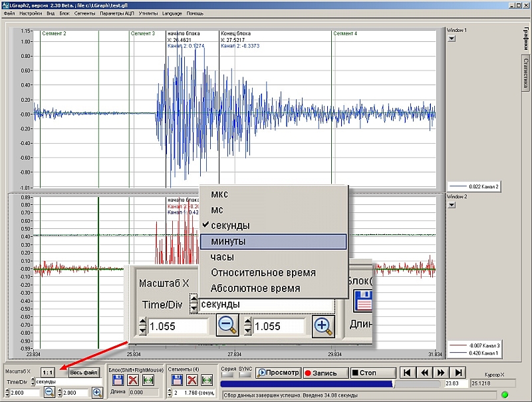Open the Утилиты menu
532x402 pixels.
coord(148,13)
